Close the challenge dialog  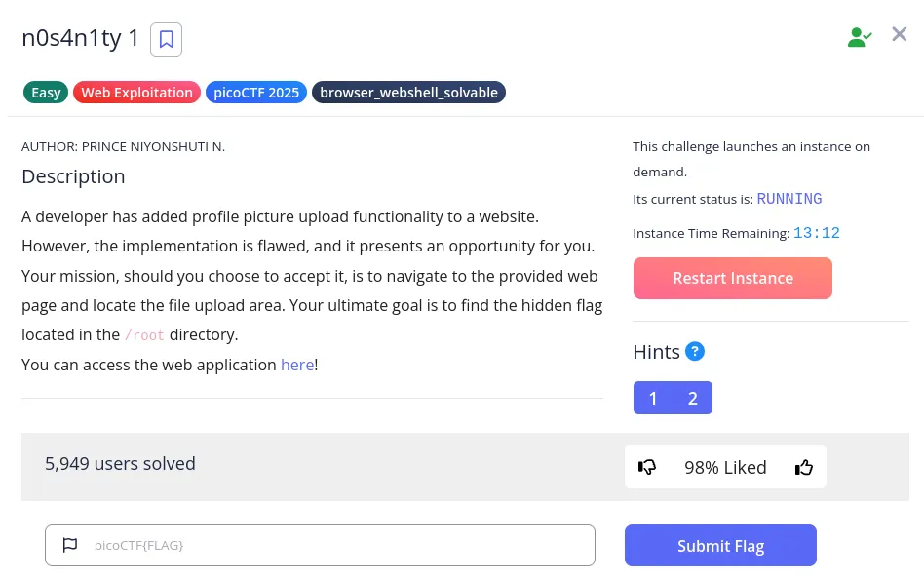click(900, 35)
